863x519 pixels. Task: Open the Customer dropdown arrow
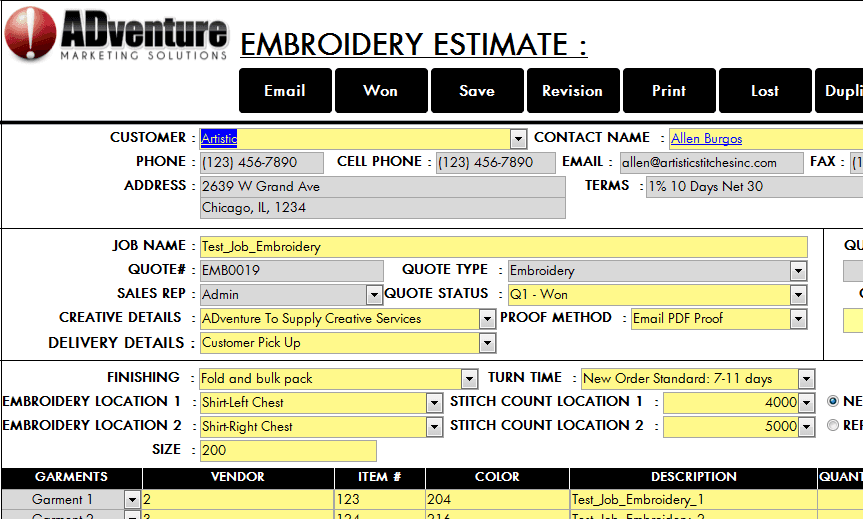(518, 139)
